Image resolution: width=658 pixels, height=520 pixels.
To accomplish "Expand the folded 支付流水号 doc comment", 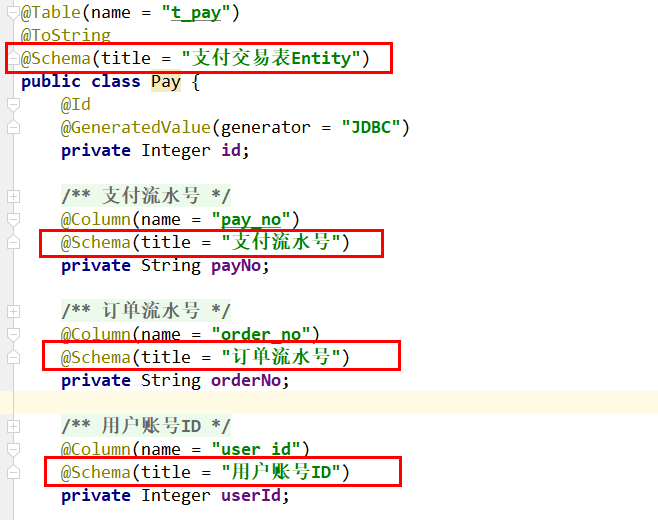I will [x=13, y=197].
